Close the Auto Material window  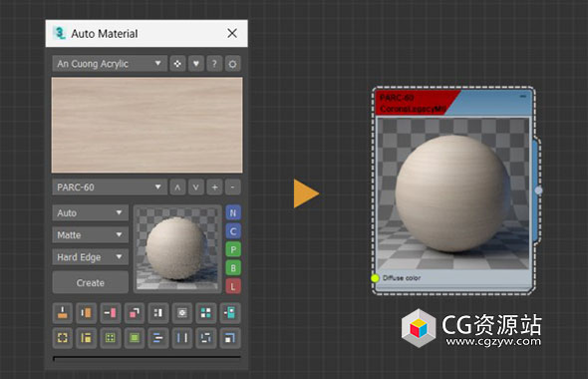point(232,33)
